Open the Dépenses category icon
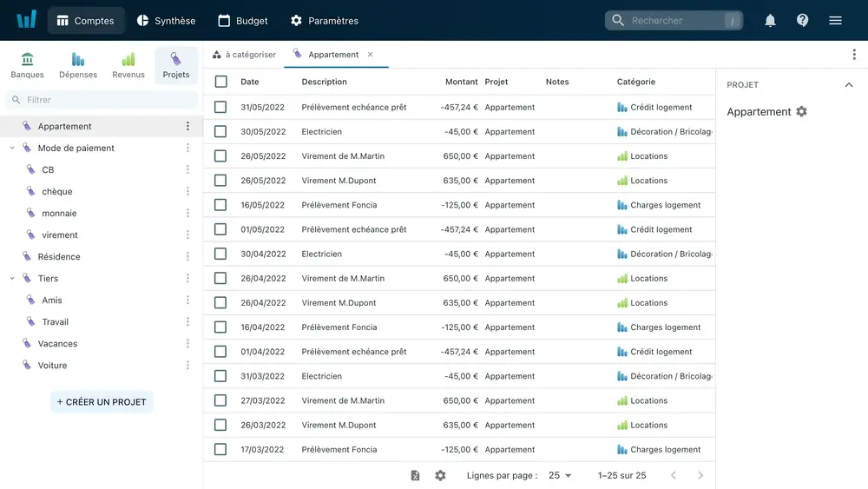The image size is (868, 489). [x=78, y=65]
